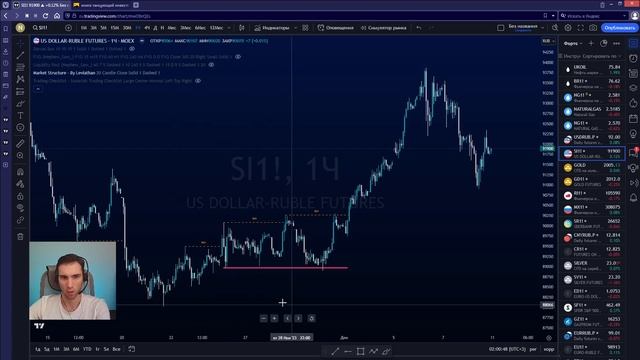Screen dimensions: 640x360
Task: Open the Fibonacci/gann tools group
Action: click(x=20, y=67)
